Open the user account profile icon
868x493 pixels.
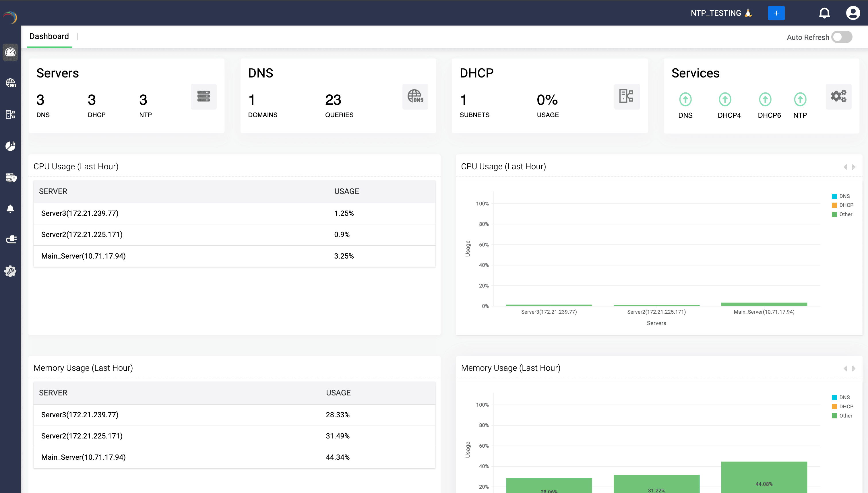[x=853, y=13]
